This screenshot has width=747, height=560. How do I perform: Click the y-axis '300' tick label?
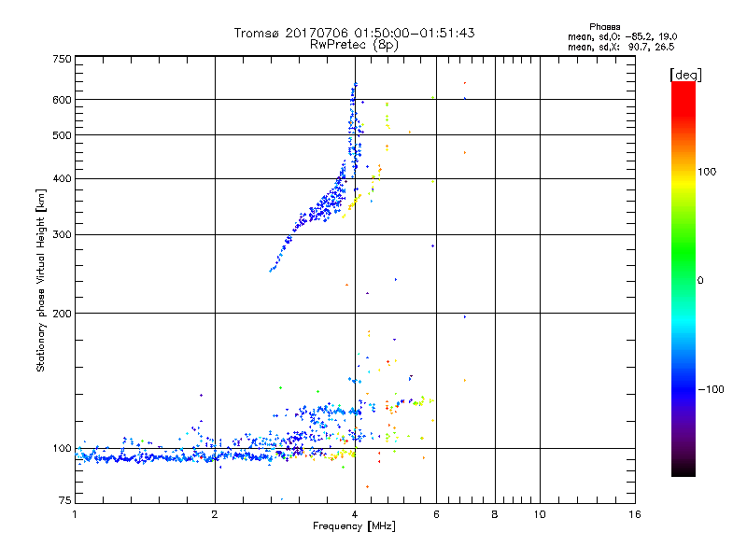coord(62,235)
